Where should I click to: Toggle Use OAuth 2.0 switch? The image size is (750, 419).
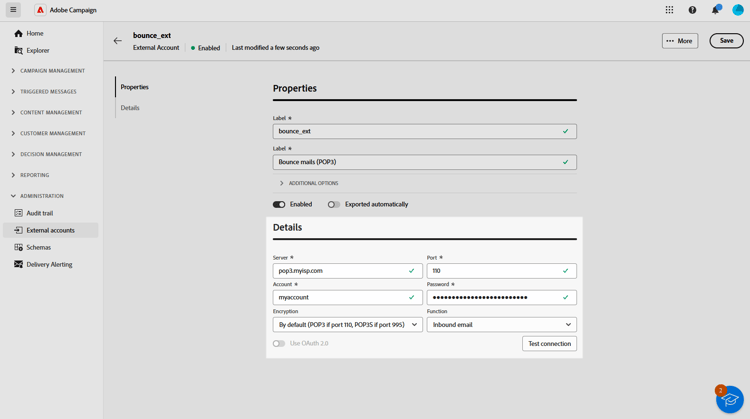[x=279, y=343]
